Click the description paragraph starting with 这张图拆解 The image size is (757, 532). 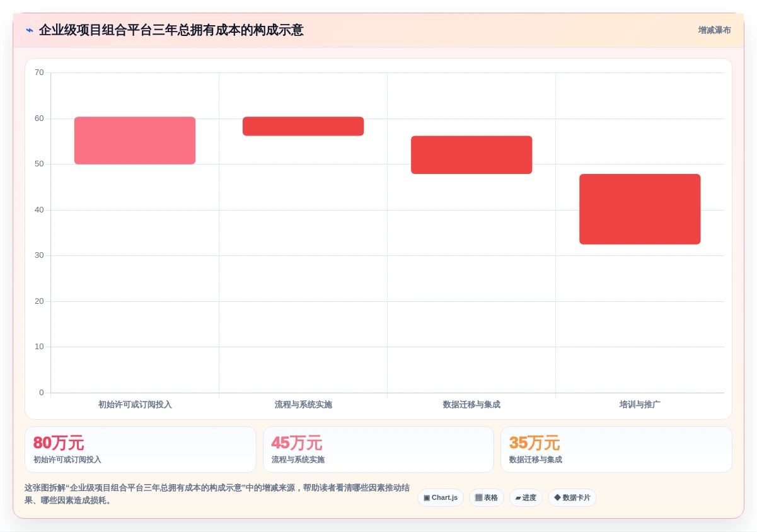(217, 494)
